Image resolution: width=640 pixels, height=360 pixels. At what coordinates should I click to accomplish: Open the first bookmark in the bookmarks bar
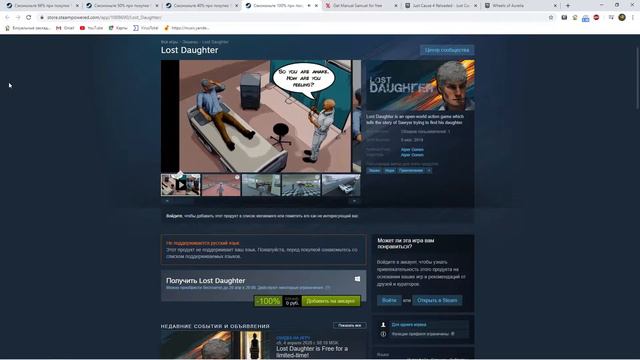pos(28,28)
